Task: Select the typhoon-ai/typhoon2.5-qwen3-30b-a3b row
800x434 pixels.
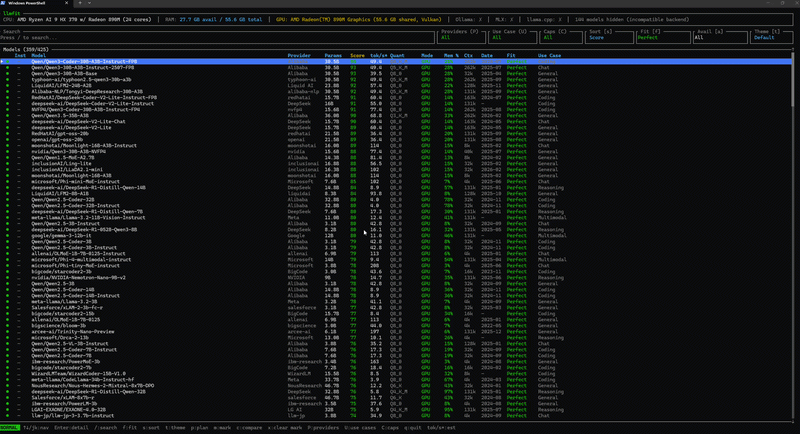Action: click(x=396, y=80)
